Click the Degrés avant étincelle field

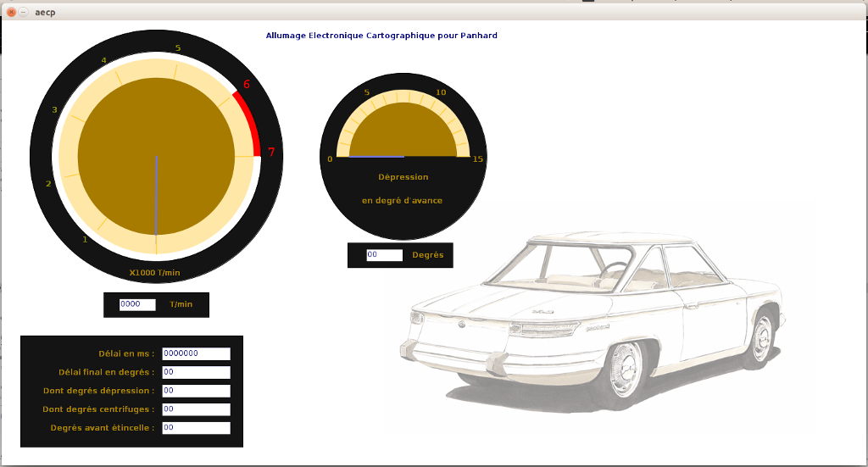pyautogui.click(x=196, y=428)
